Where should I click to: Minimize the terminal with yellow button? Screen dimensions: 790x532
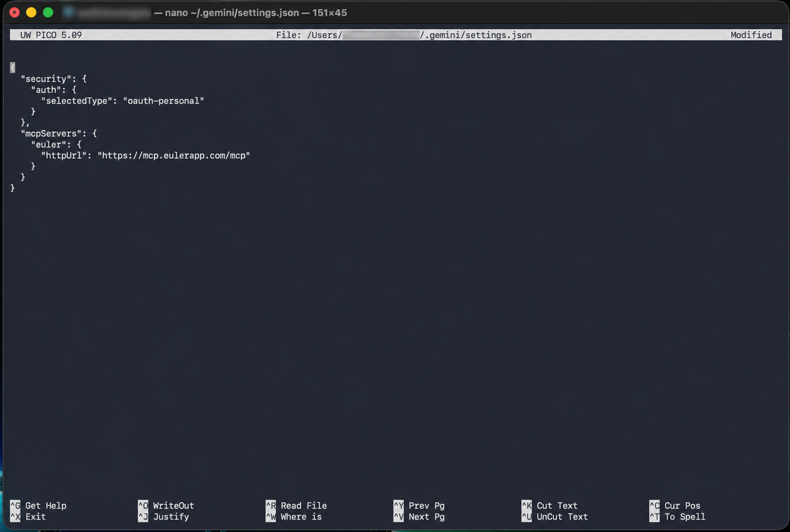tap(31, 12)
